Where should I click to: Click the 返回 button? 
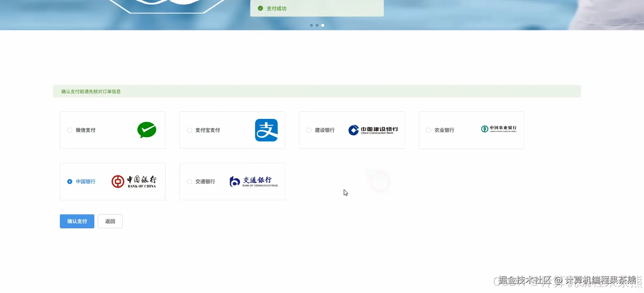tap(110, 221)
